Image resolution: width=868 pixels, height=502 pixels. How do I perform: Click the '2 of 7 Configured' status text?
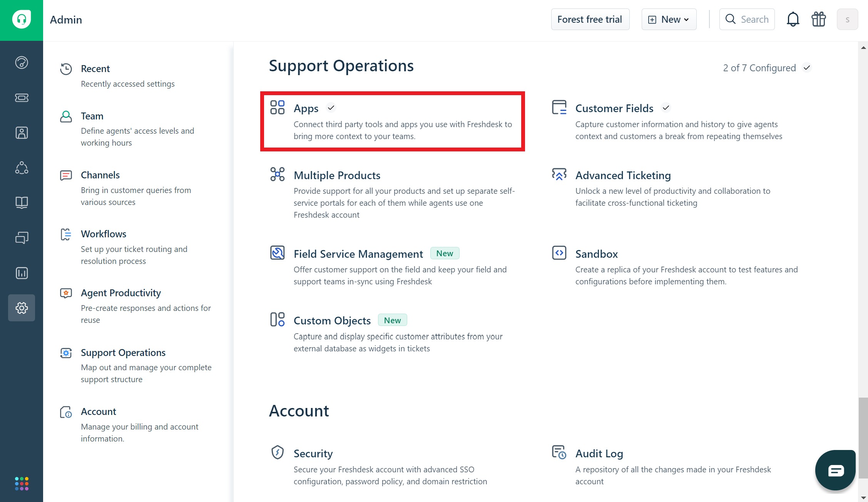[759, 68]
